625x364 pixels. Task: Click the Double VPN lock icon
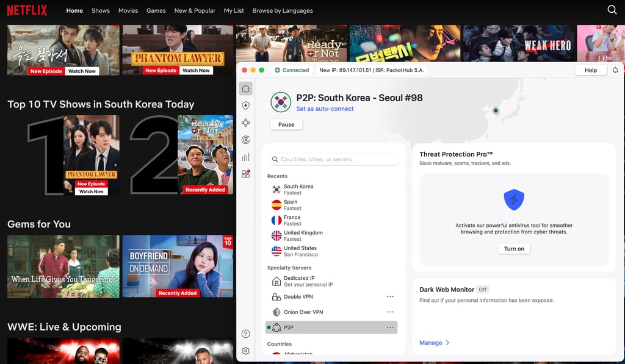(276, 297)
